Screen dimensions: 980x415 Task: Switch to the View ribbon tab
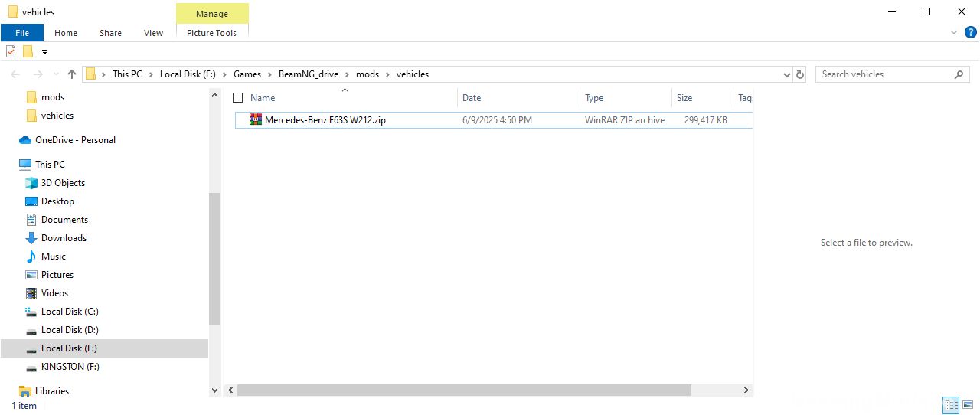153,33
